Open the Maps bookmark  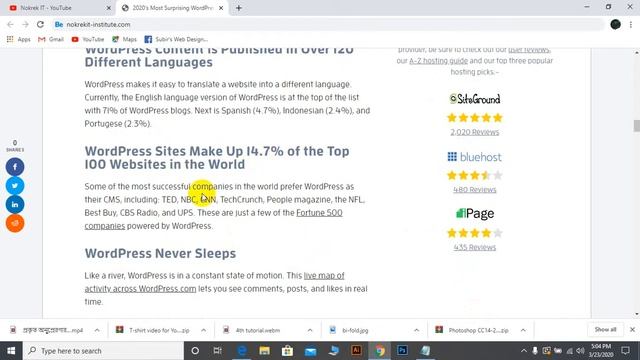point(124,39)
